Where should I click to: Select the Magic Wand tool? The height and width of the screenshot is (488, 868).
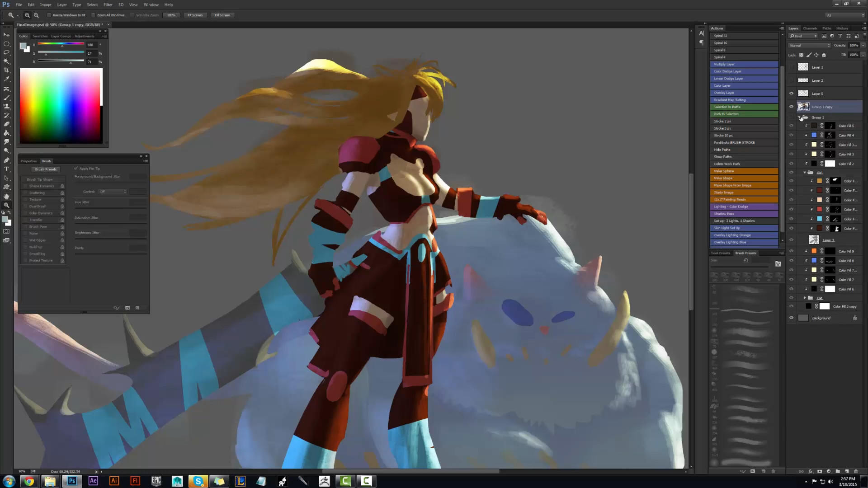click(6, 61)
